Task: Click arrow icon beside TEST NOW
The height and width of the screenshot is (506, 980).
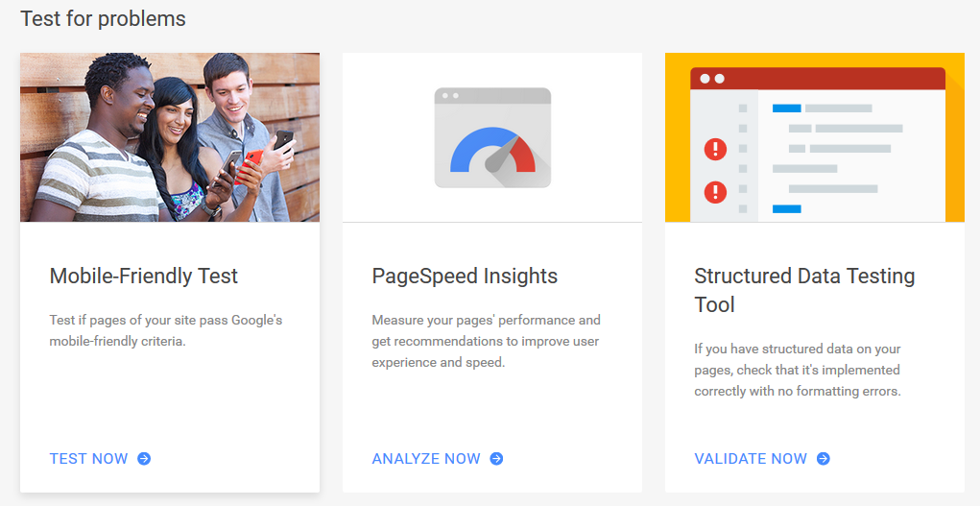Action: (144, 459)
